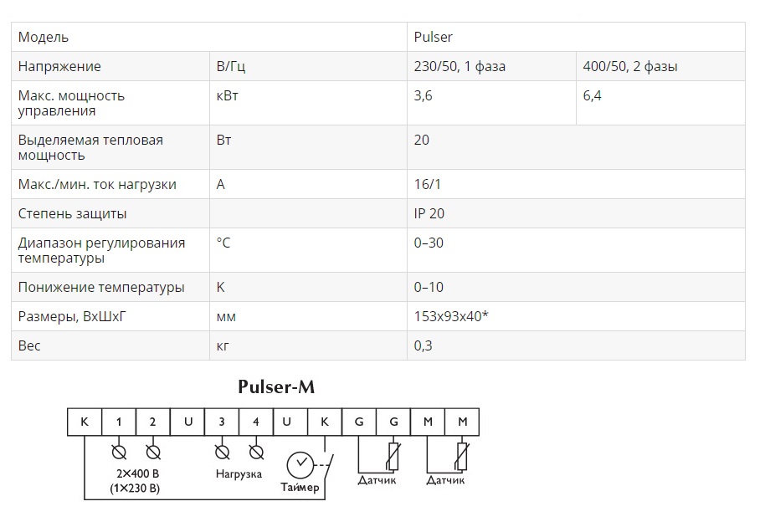Click the timer clock symbol in diagram
This screenshot has width=765, height=532.
point(300,465)
